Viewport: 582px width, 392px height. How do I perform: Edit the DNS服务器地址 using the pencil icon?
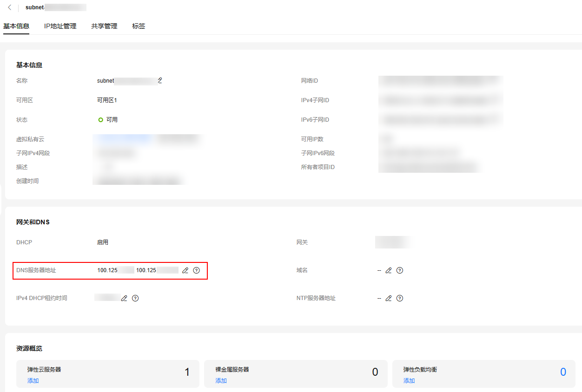click(x=185, y=270)
